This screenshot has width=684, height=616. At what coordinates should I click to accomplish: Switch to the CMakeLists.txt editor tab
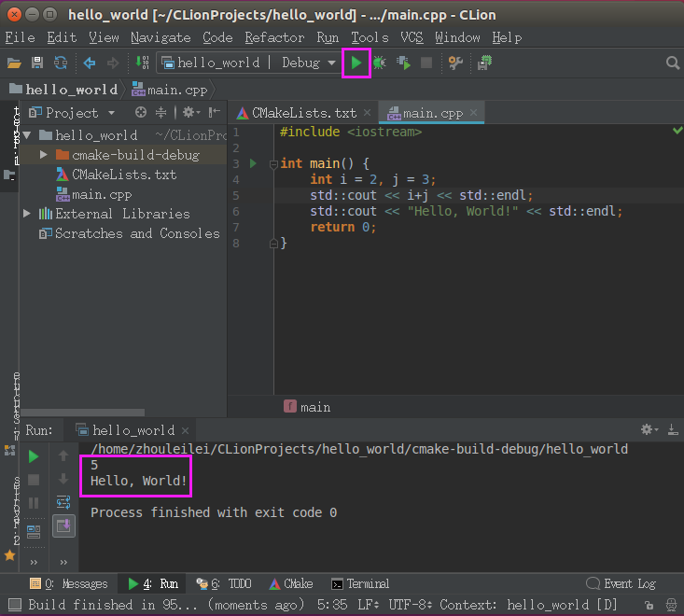pyautogui.click(x=303, y=113)
